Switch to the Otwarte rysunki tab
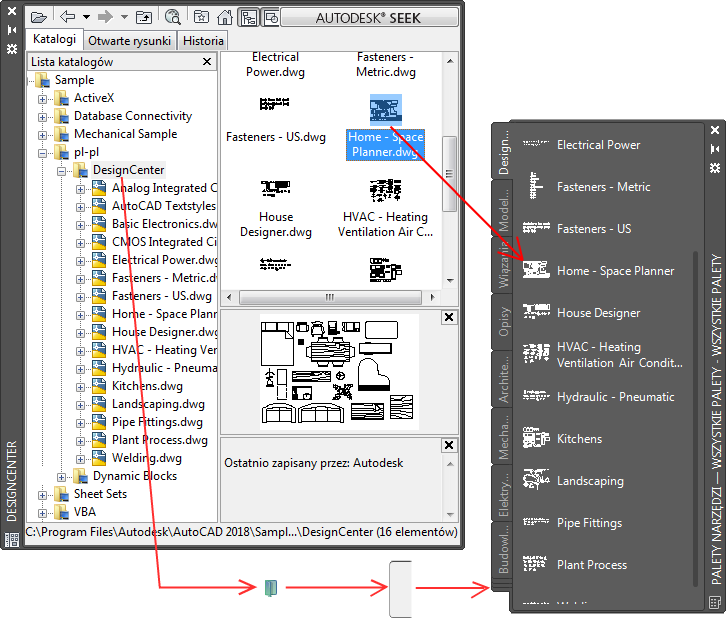 129,41
